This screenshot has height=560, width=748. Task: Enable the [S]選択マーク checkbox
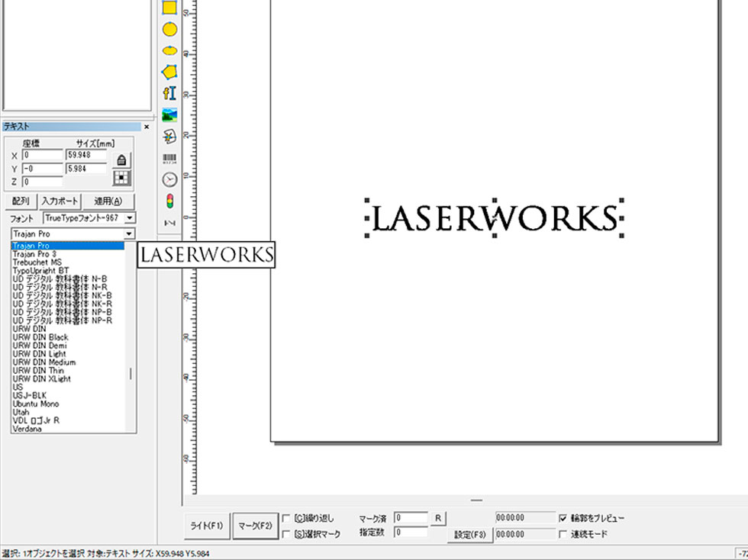pos(286,534)
